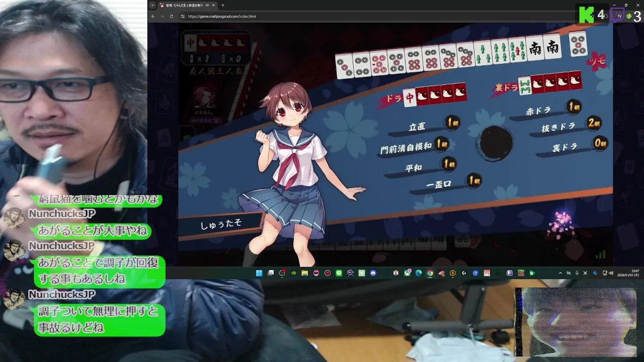Open Task View on the taskbar
This screenshot has width=644, height=362.
[271, 273]
